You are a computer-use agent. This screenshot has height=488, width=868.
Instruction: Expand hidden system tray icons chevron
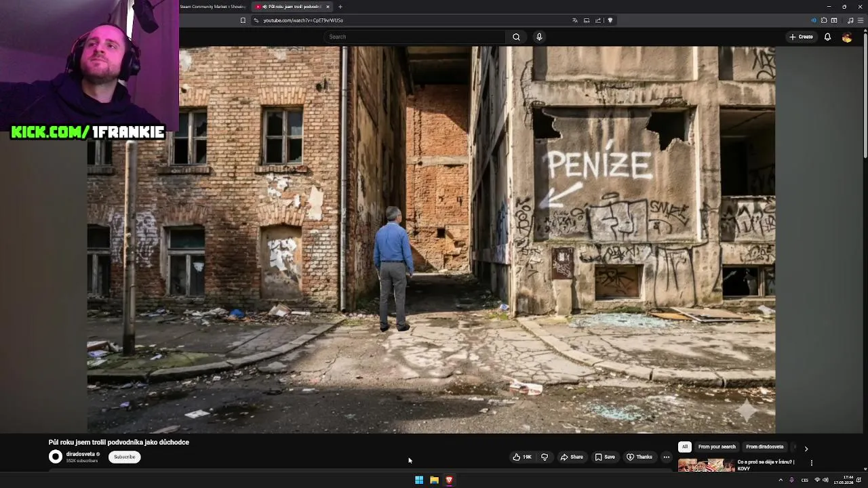(781, 480)
